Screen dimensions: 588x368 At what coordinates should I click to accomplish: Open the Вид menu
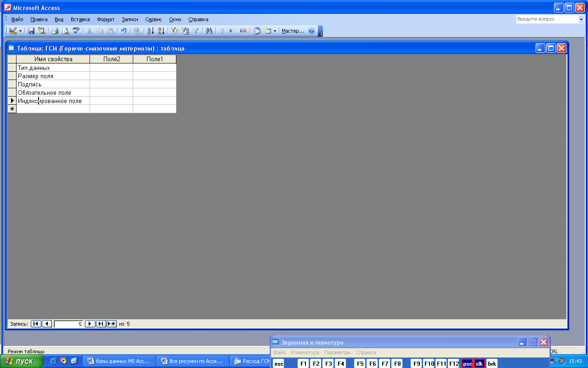[59, 19]
